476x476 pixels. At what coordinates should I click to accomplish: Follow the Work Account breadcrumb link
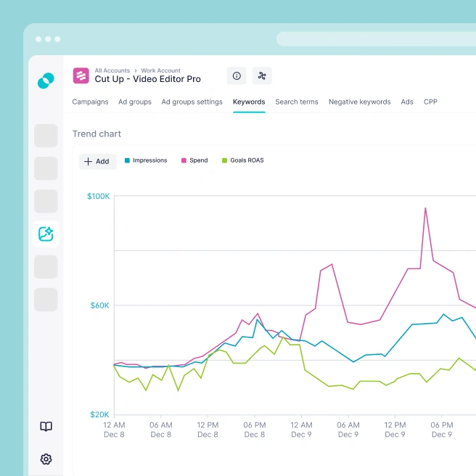point(160,70)
